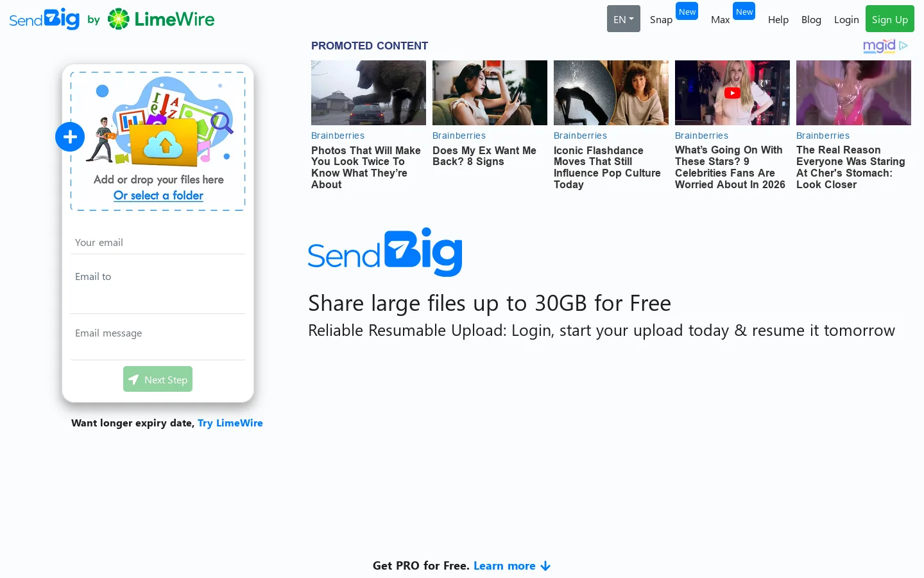Open 'Iconic Flashdance Moves' headline
The image size is (924, 578).
tap(607, 168)
